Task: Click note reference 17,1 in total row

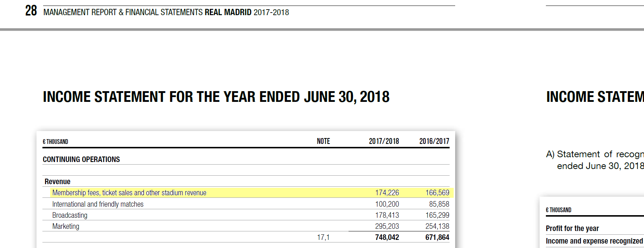Action: 323,237
